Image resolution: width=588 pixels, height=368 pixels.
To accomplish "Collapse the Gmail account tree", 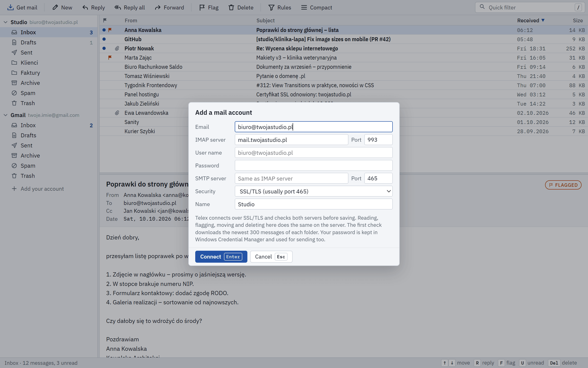I will (6, 115).
